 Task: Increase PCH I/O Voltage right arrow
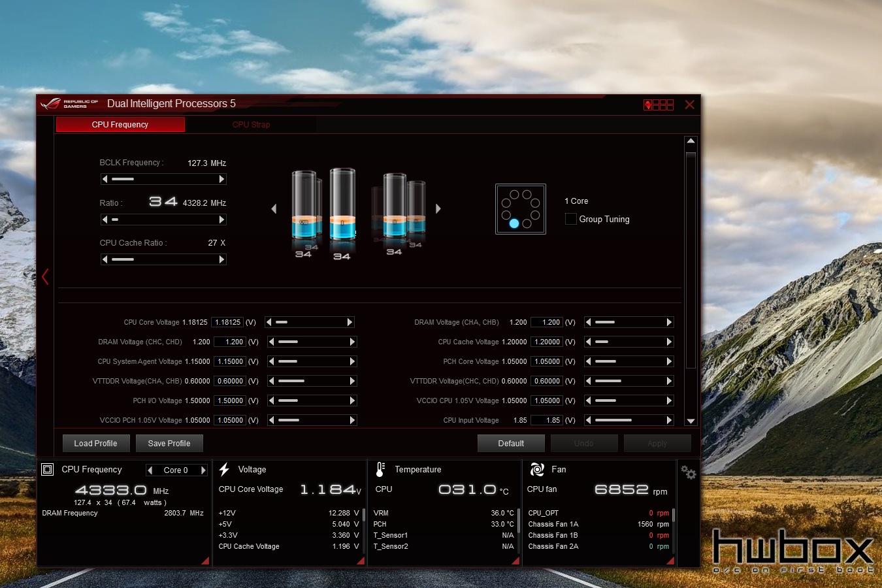[x=352, y=400]
